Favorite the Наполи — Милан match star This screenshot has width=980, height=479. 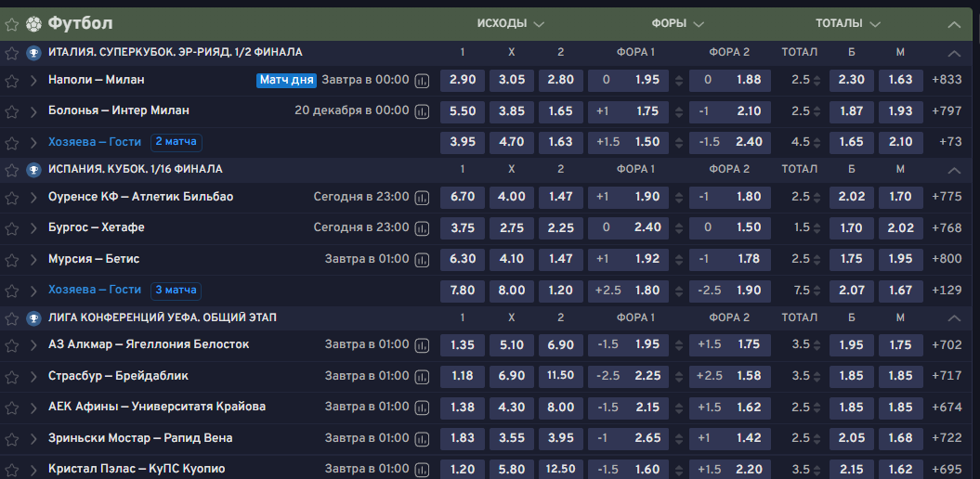(12, 81)
